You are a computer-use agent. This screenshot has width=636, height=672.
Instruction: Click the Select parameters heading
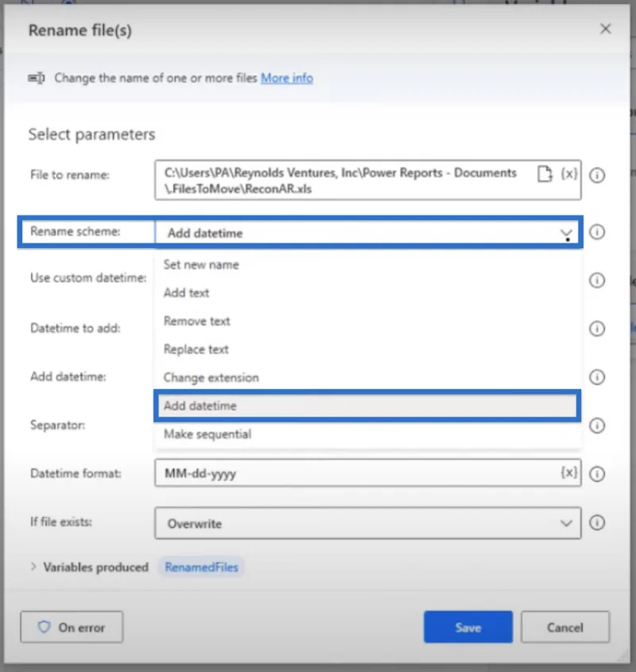(91, 134)
